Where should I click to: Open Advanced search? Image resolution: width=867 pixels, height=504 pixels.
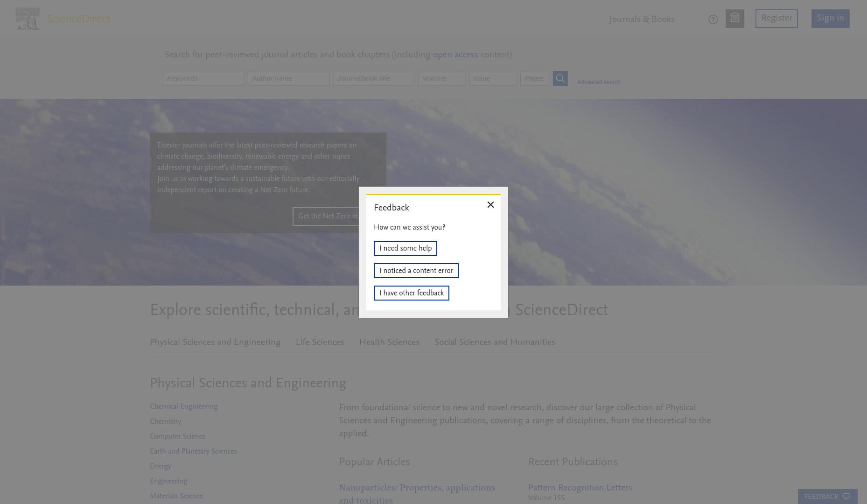click(599, 82)
